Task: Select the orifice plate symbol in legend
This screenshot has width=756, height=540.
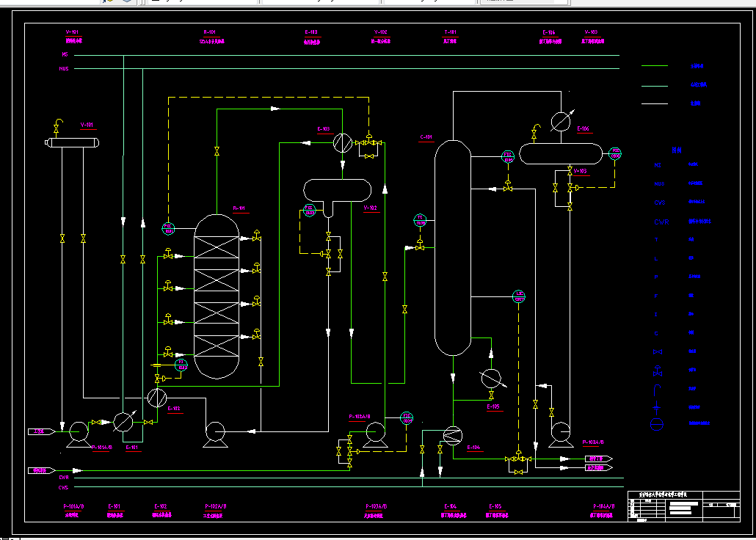Action: [x=657, y=407]
